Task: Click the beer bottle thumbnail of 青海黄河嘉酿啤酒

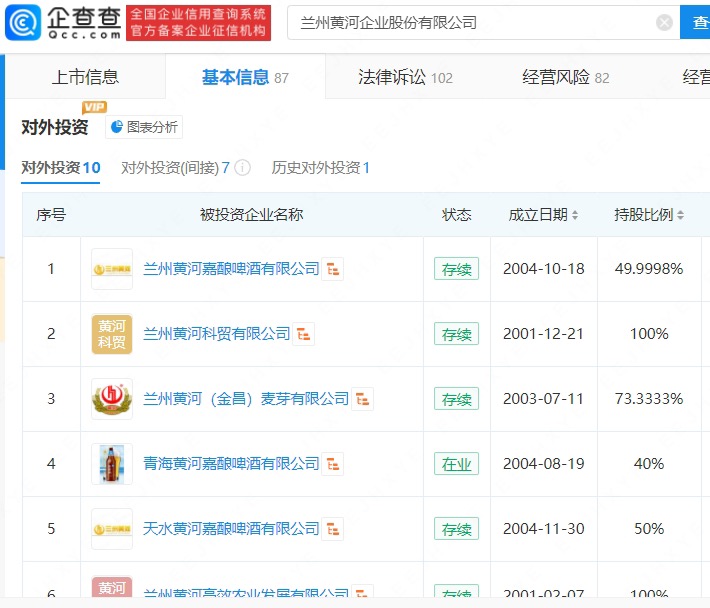Action: (x=112, y=464)
